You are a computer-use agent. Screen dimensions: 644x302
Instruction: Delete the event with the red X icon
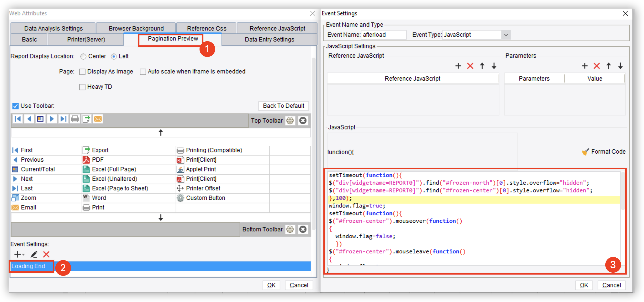click(x=46, y=254)
